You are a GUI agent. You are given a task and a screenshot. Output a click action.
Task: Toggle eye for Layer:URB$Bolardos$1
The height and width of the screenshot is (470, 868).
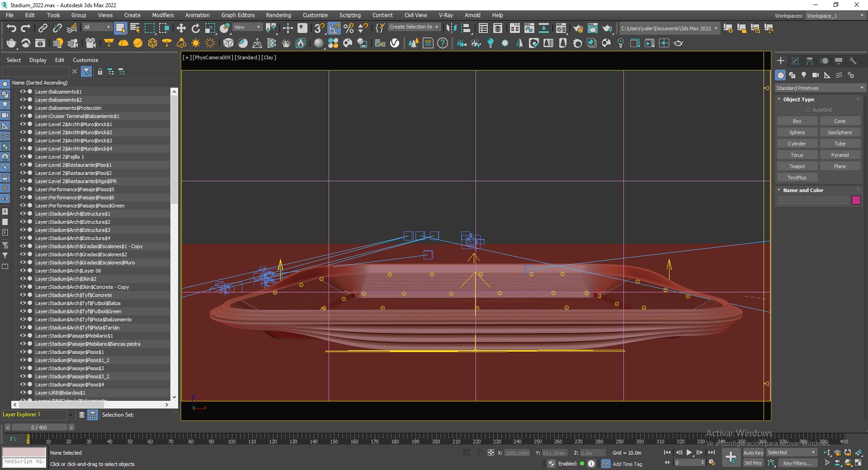[x=23, y=392]
